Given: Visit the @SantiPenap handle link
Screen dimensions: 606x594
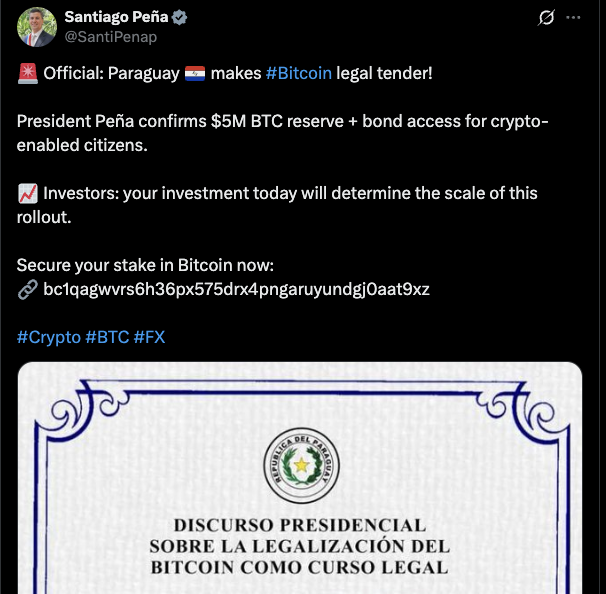Looking at the screenshot, I should click(x=110, y=37).
